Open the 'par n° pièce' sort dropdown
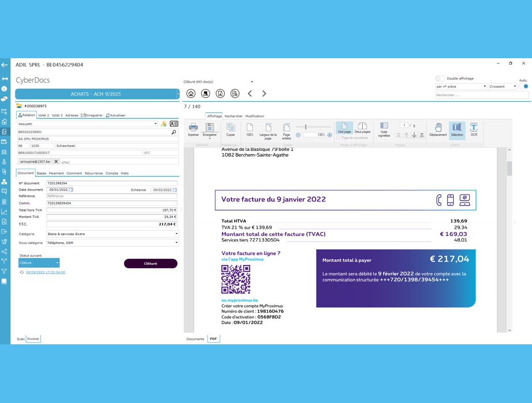532x403 pixels. point(461,86)
